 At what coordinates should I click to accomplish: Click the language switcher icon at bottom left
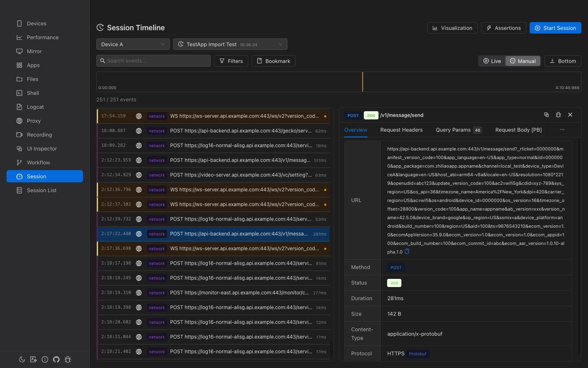pyautogui.click(x=33, y=359)
